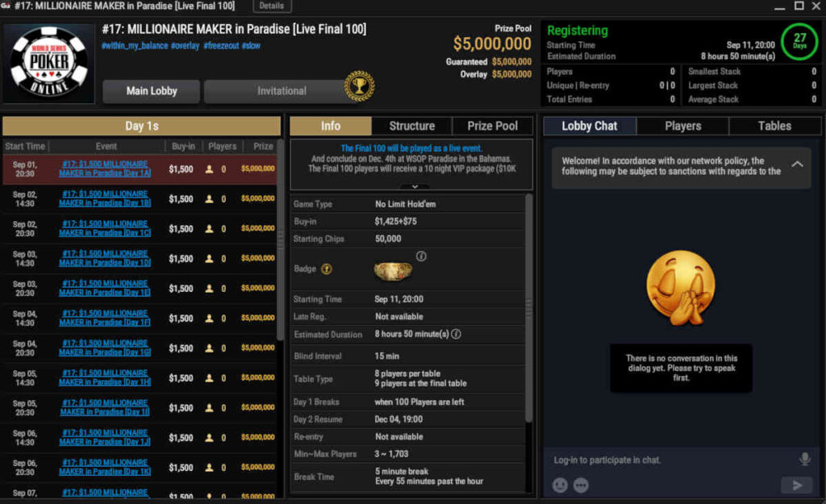This screenshot has height=504, width=826.
Task: Click the gold bracelet badge image
Action: tap(393, 271)
